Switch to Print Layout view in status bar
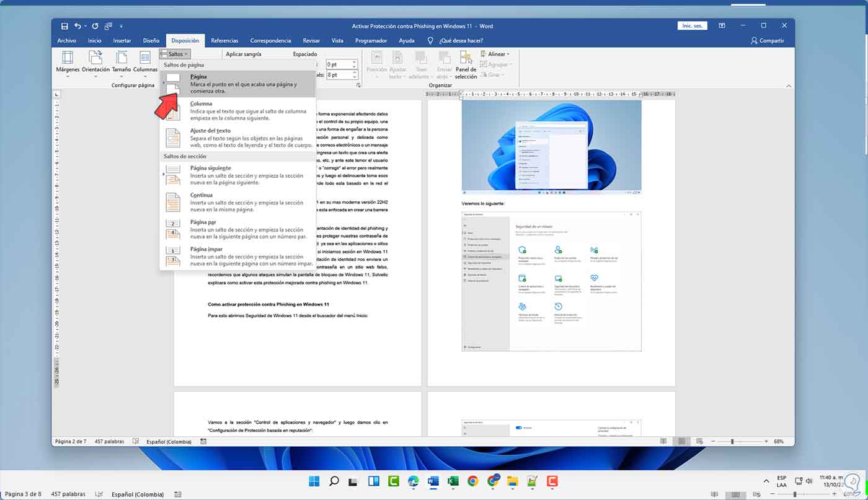This screenshot has height=500, width=868. (x=681, y=442)
